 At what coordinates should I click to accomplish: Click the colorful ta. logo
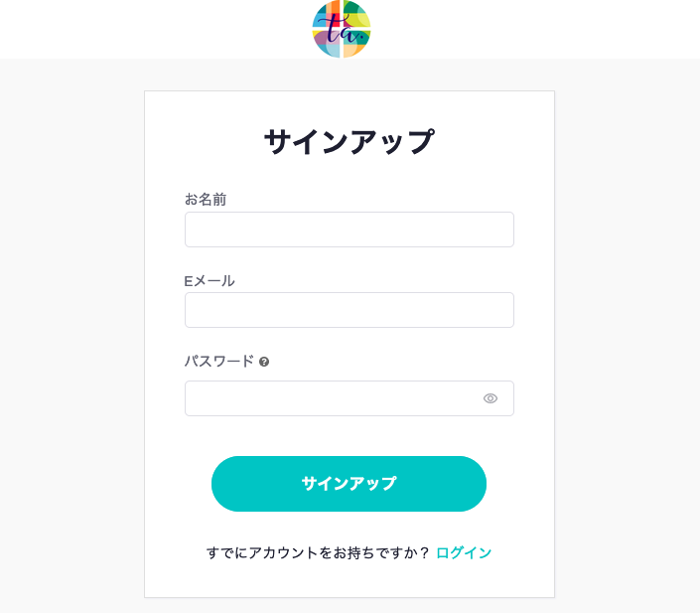click(x=342, y=29)
